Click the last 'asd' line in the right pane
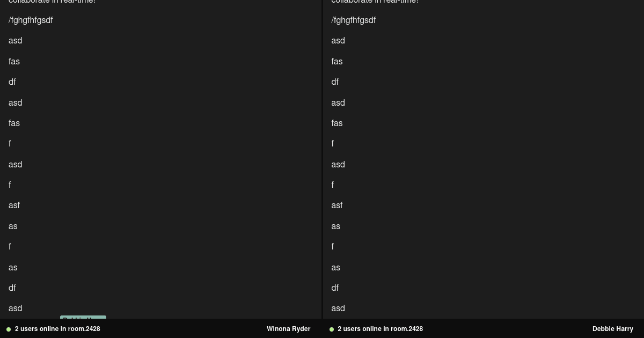 338,308
